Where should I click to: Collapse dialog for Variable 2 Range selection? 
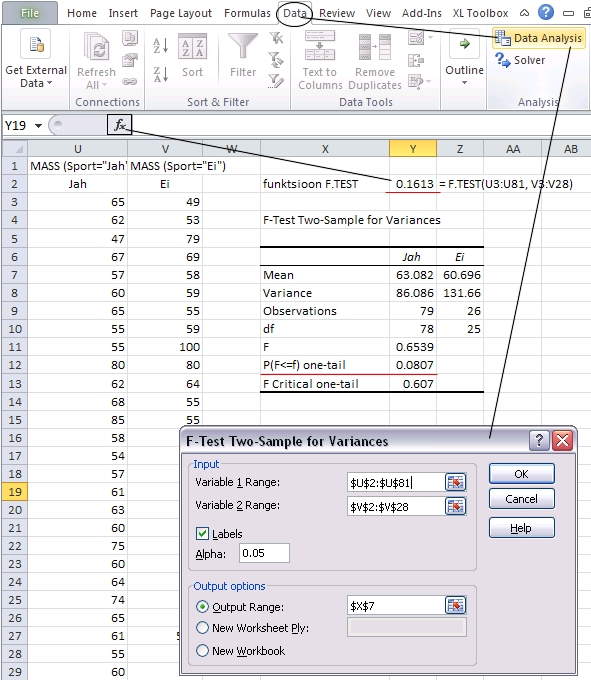[456, 506]
